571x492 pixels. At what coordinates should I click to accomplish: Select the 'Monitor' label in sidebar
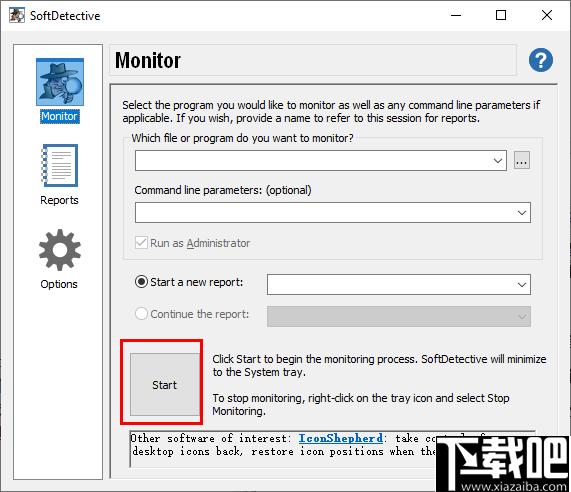(60, 117)
